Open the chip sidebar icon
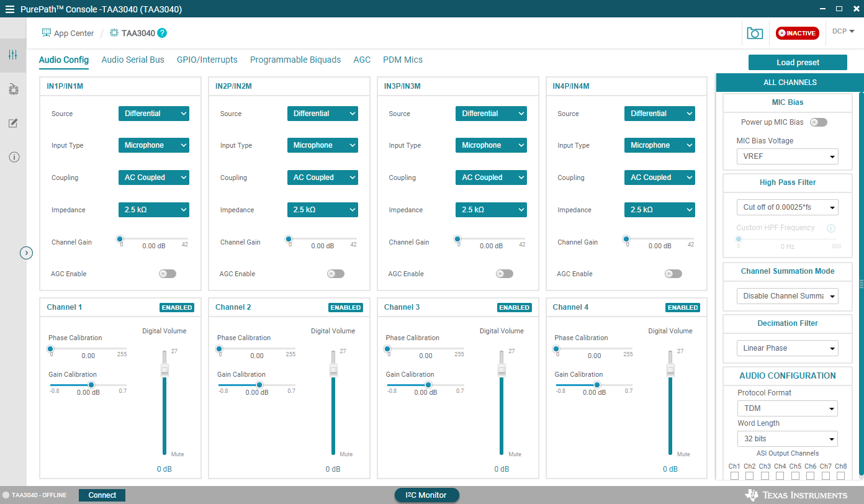This screenshot has height=504, width=864. point(13,89)
